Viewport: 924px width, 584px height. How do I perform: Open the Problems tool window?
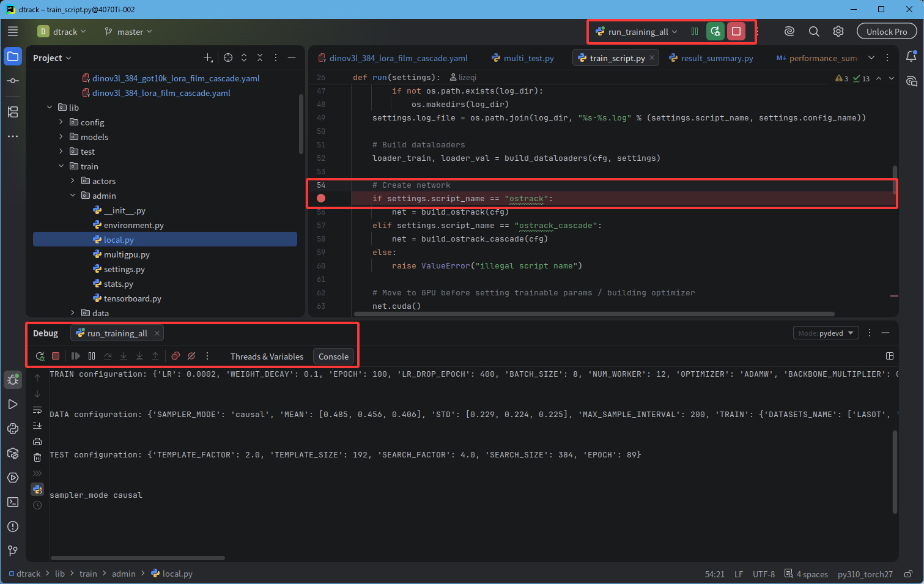tap(13, 527)
